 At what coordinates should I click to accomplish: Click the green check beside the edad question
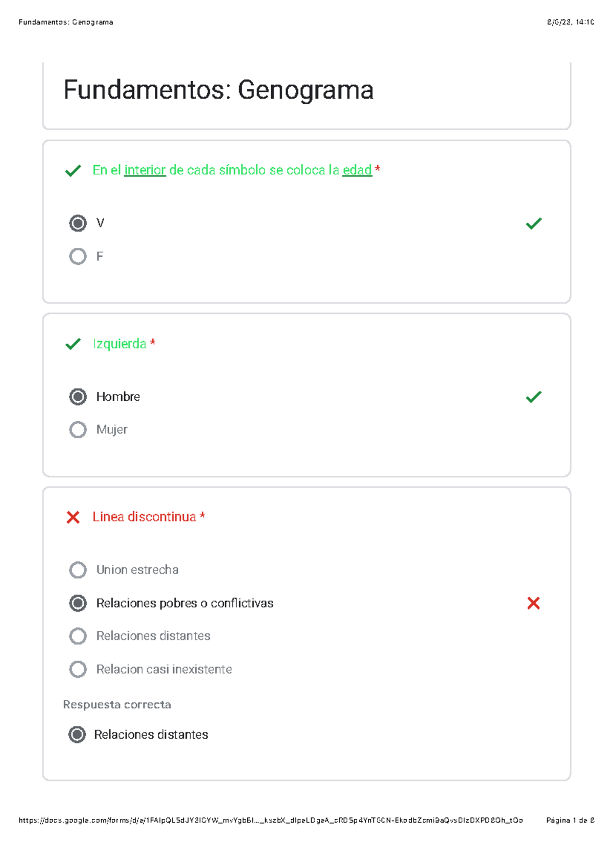[73, 171]
